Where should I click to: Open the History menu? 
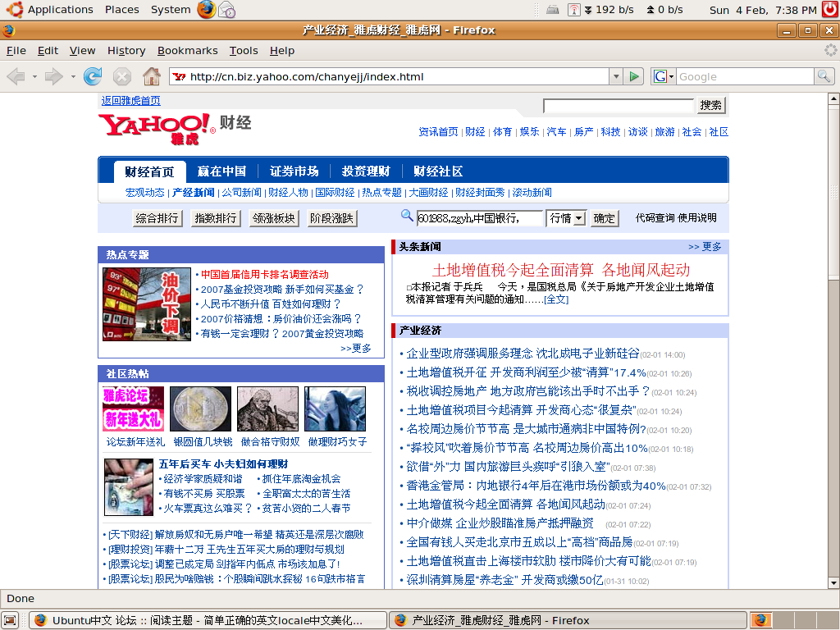point(126,50)
